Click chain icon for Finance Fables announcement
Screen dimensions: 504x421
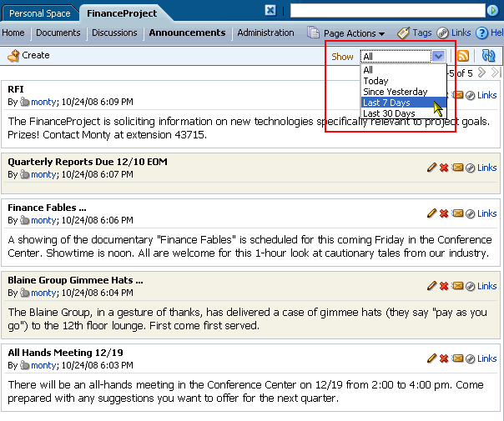tap(471, 214)
